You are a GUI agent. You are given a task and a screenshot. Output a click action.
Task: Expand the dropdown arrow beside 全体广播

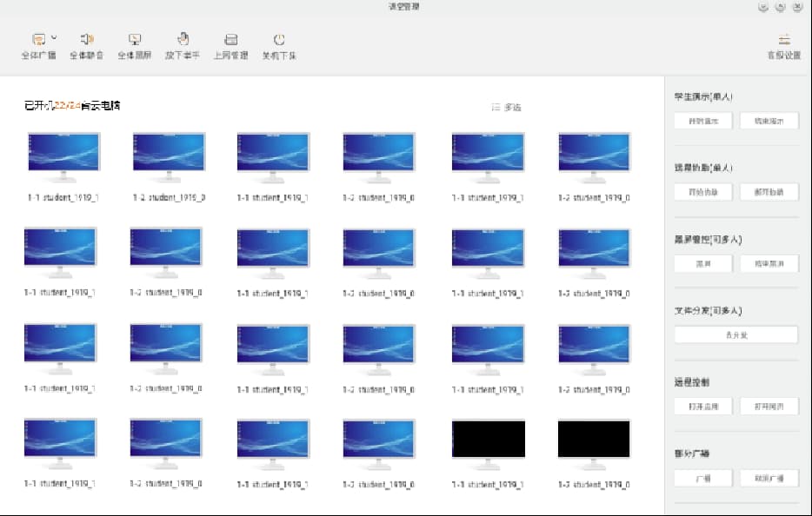tap(54, 37)
